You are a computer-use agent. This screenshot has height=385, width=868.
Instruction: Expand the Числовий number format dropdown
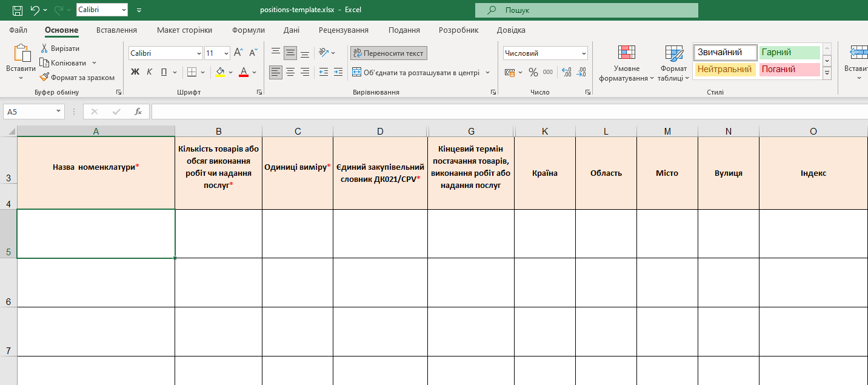pos(583,53)
